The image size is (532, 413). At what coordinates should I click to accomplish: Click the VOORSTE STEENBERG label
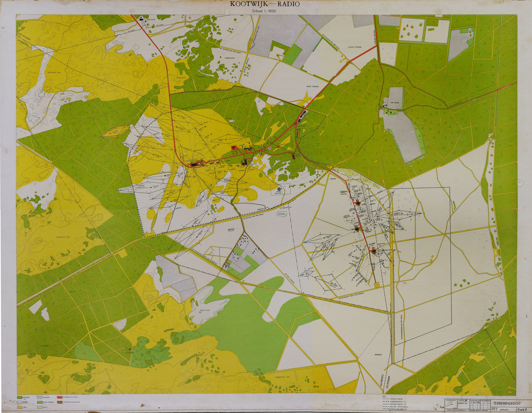(313, 87)
